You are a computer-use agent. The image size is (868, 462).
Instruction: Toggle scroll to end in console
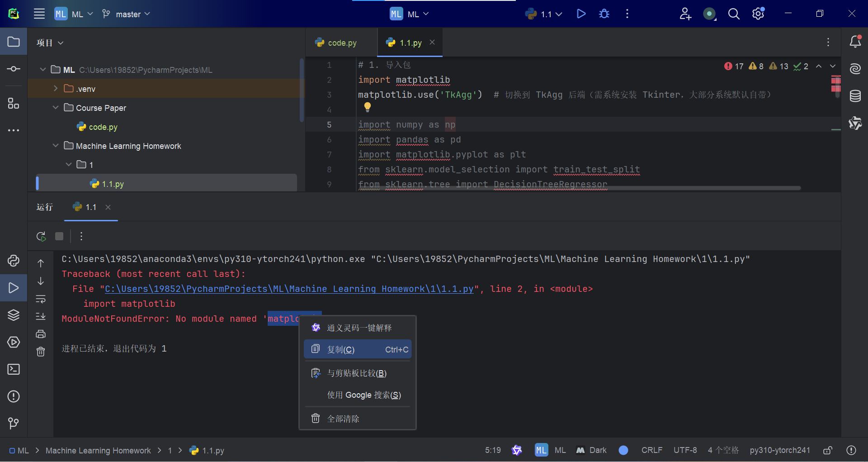point(41,316)
